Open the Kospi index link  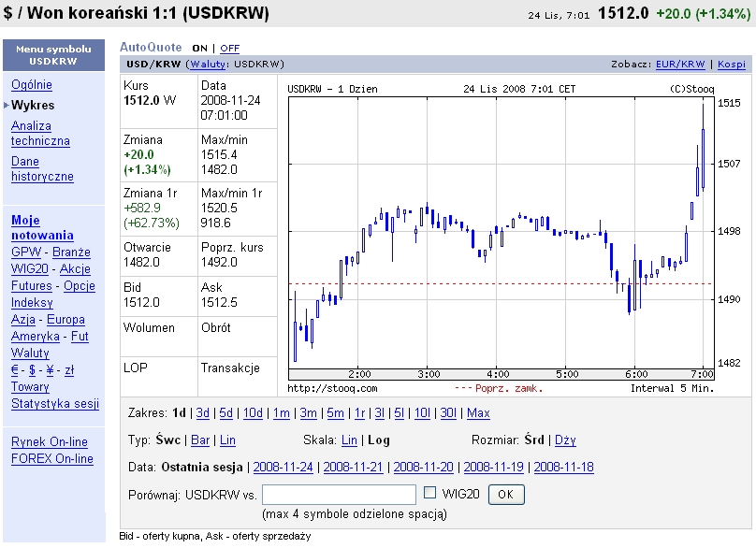pyautogui.click(x=732, y=65)
